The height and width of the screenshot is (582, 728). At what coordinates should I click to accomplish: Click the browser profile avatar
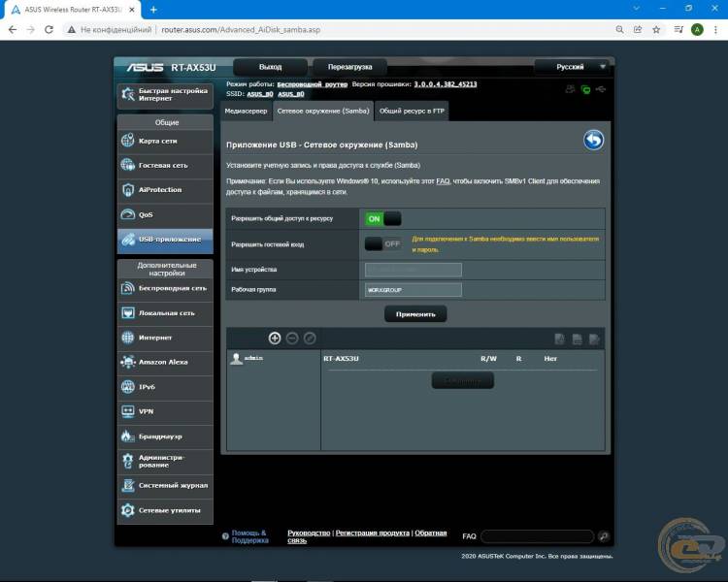[697, 30]
